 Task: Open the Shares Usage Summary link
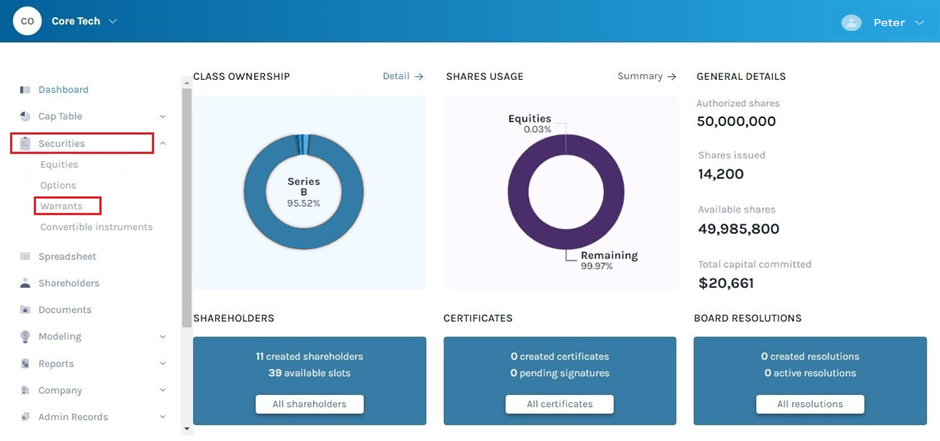click(x=647, y=76)
